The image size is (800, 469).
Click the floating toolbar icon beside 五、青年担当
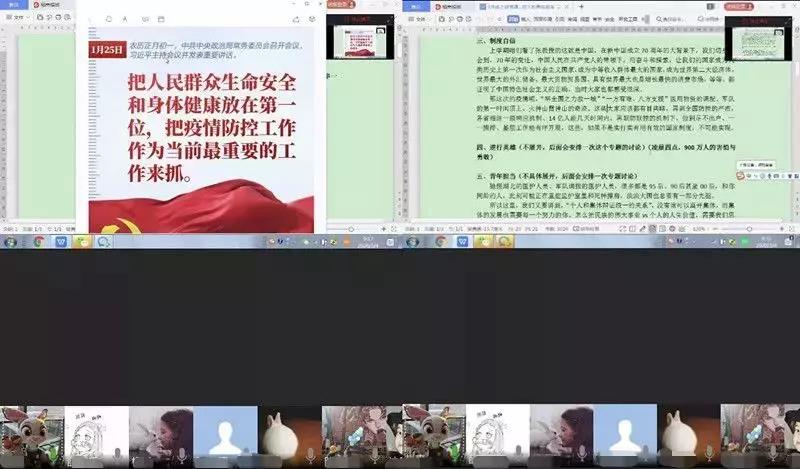(x=740, y=176)
